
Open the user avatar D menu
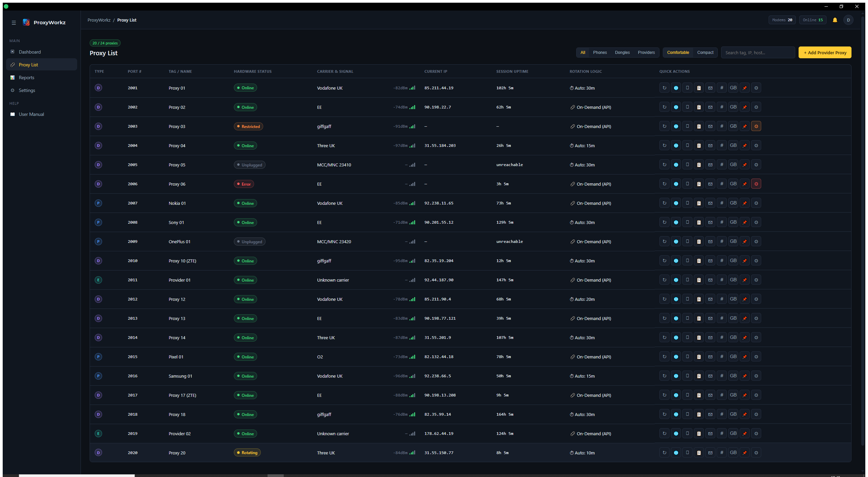(x=848, y=20)
